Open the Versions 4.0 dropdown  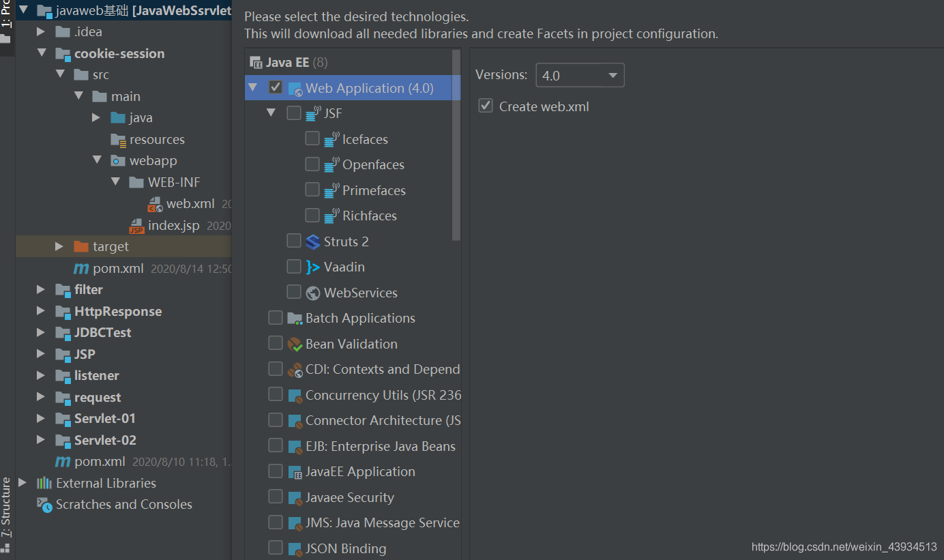pos(580,75)
